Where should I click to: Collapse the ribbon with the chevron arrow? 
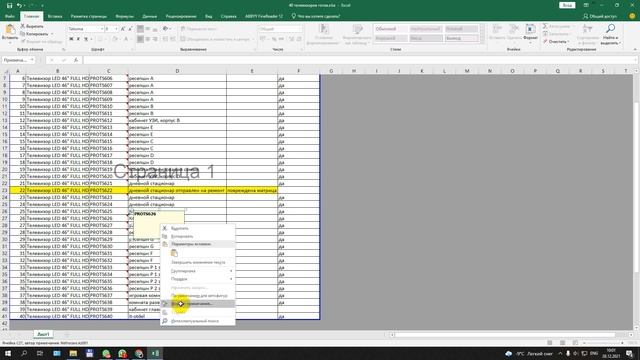point(635,49)
